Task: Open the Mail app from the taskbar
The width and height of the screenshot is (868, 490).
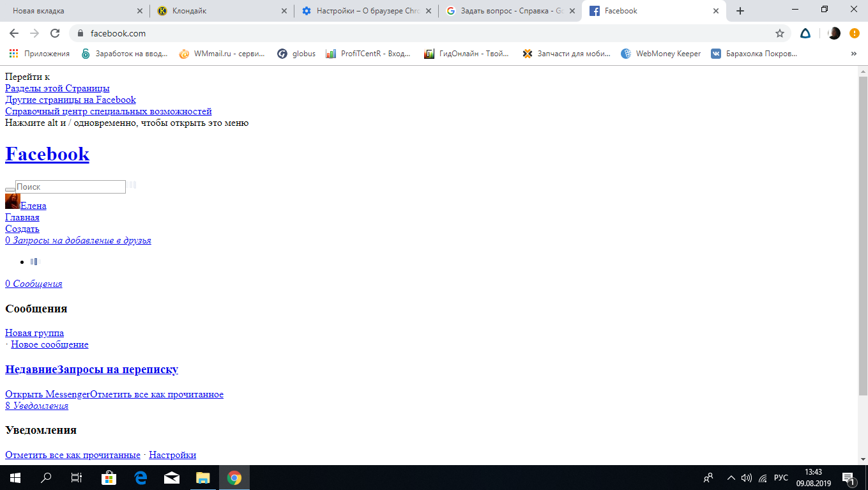Action: (x=172, y=477)
